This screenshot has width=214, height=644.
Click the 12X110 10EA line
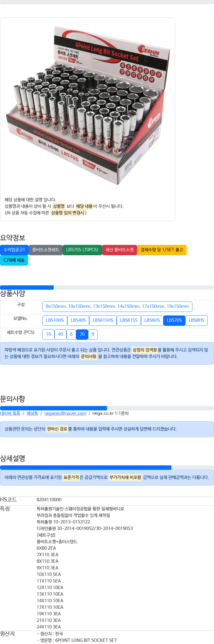coord(50,588)
